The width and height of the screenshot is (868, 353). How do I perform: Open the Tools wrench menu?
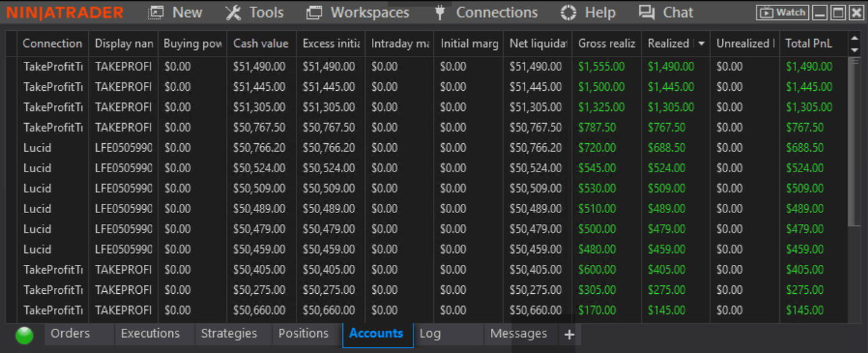point(233,12)
